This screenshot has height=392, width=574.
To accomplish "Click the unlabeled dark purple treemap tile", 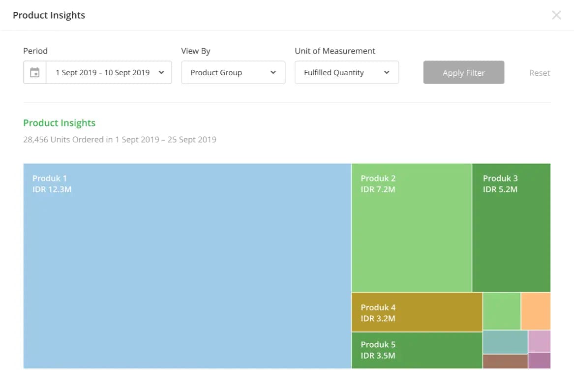I will click(x=540, y=361).
